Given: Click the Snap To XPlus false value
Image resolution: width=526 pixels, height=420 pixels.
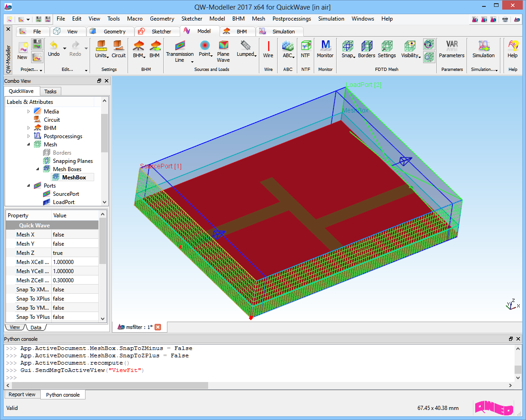Looking at the screenshot, I should [75, 299].
